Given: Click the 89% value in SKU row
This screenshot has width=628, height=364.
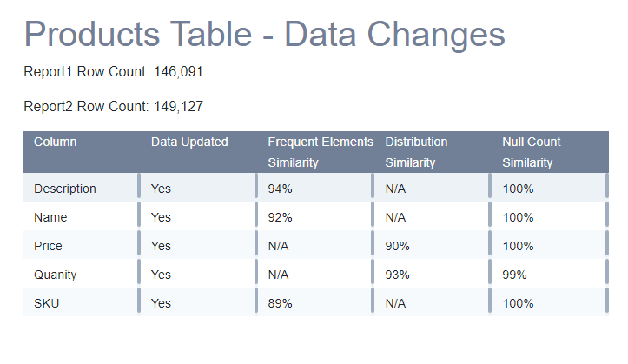Looking at the screenshot, I should pos(280,303).
